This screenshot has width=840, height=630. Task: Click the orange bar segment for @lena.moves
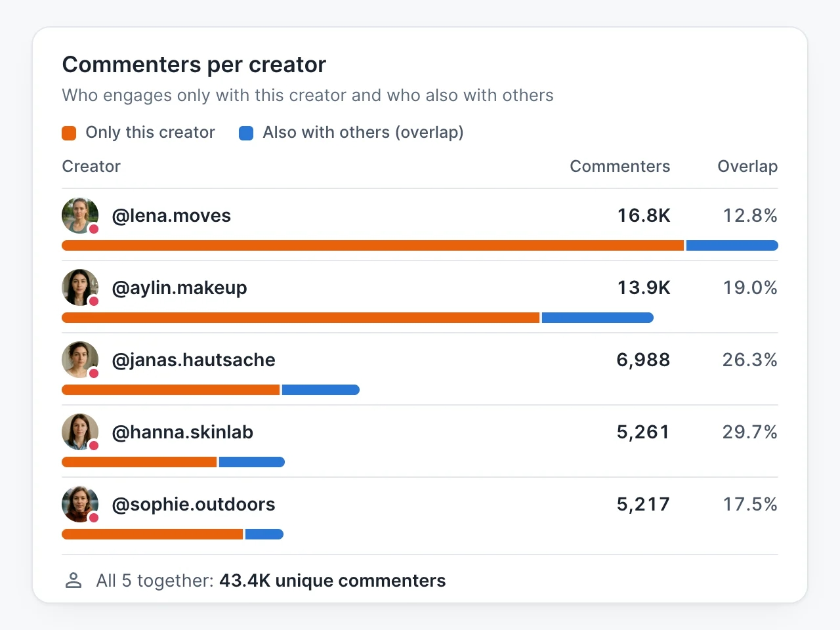tap(373, 245)
